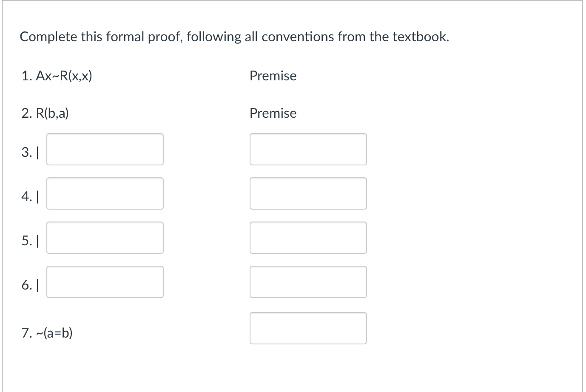Click the formula input box for line 3
The width and height of the screenshot is (586, 392).
click(105, 149)
